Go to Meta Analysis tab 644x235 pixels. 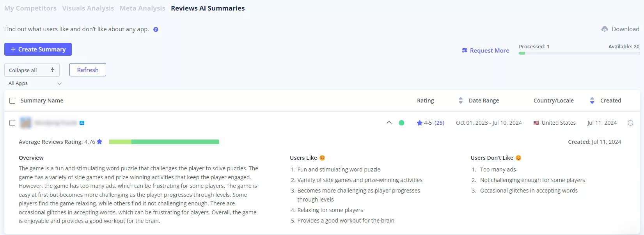[x=142, y=8]
